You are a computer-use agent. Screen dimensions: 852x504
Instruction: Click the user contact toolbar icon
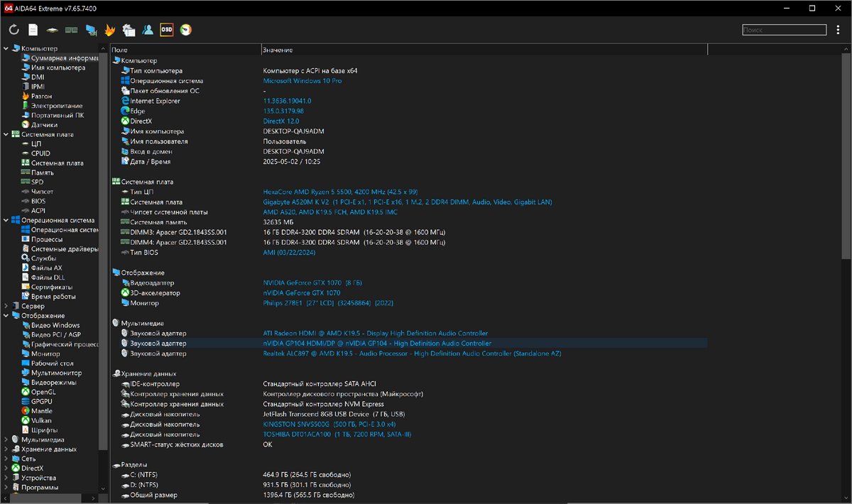pos(148,30)
